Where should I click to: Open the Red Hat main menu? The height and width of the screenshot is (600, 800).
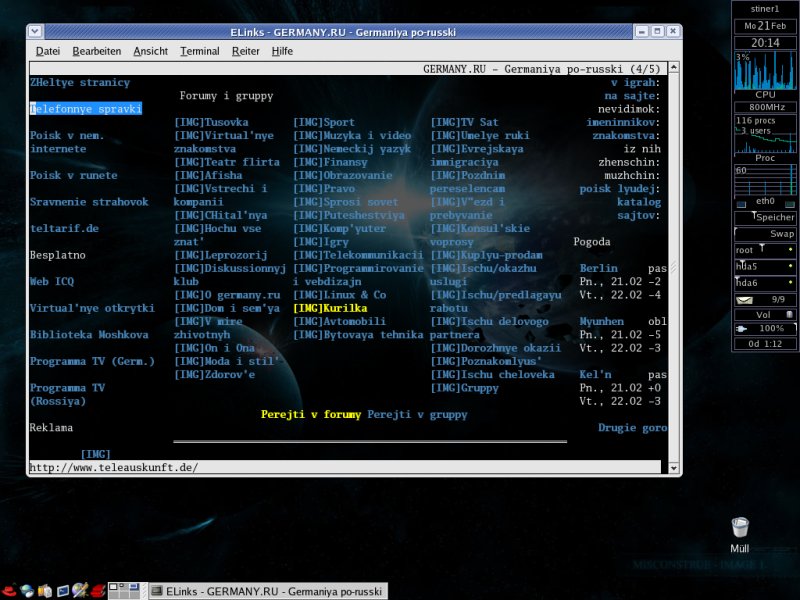coord(9,591)
